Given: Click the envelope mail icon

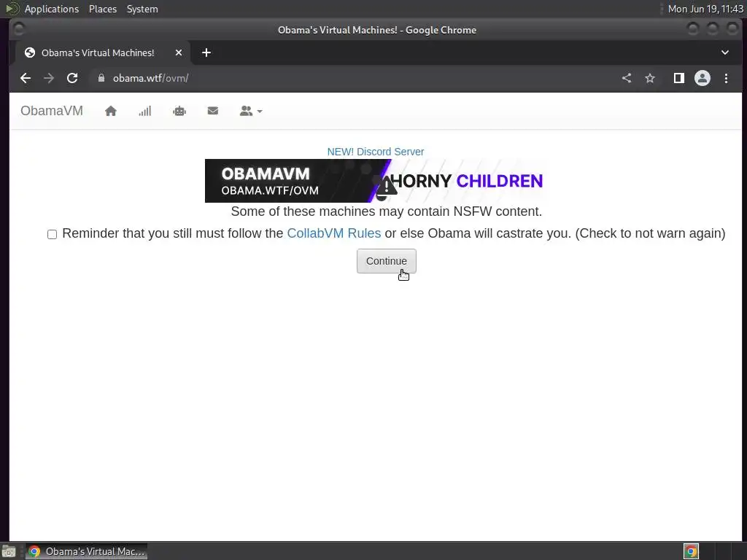Looking at the screenshot, I should pos(213,111).
